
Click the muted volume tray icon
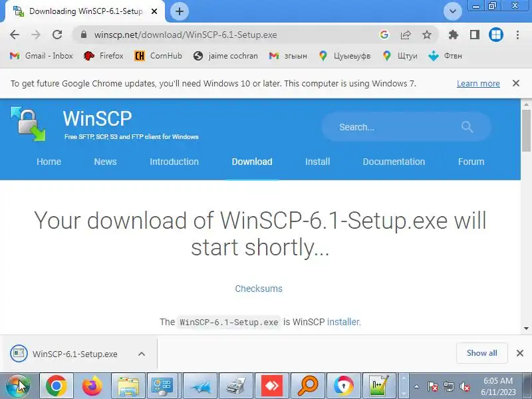click(464, 386)
